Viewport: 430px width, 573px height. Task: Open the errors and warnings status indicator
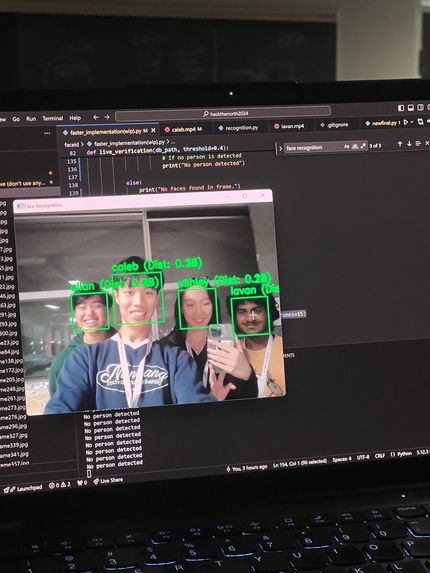[x=60, y=485]
